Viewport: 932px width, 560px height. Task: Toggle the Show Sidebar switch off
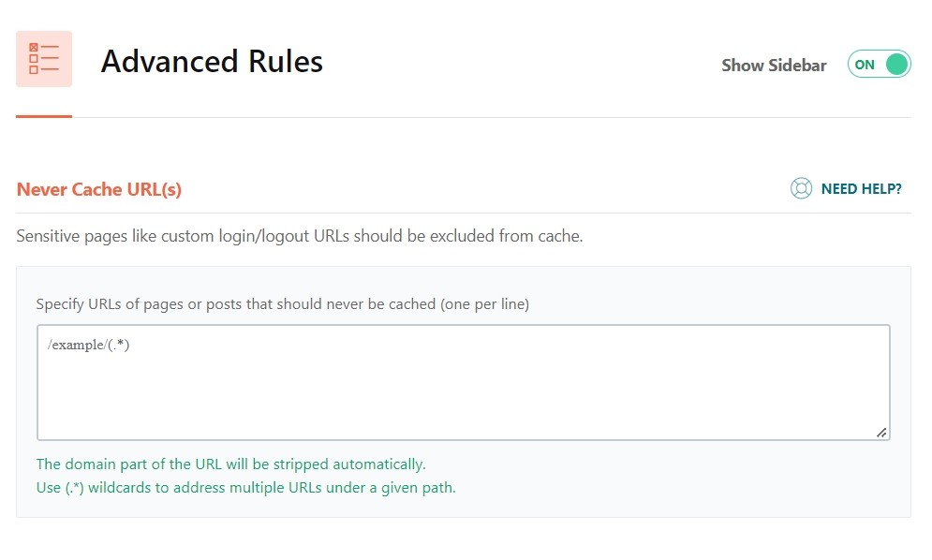point(879,65)
